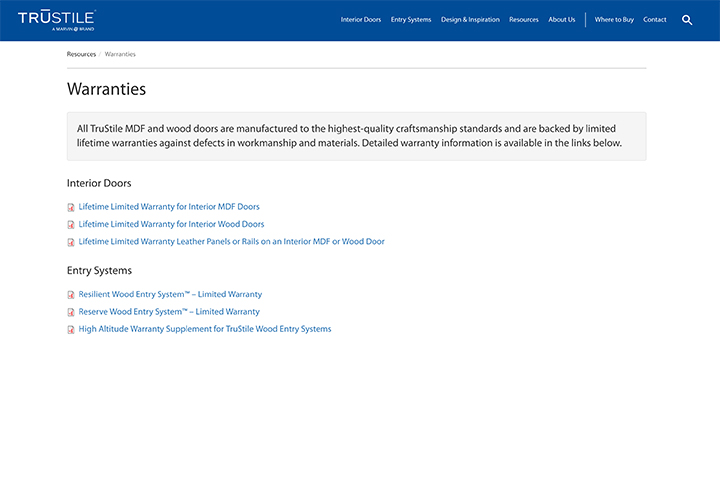
Task: Open the About Us menu
Action: coord(562,20)
